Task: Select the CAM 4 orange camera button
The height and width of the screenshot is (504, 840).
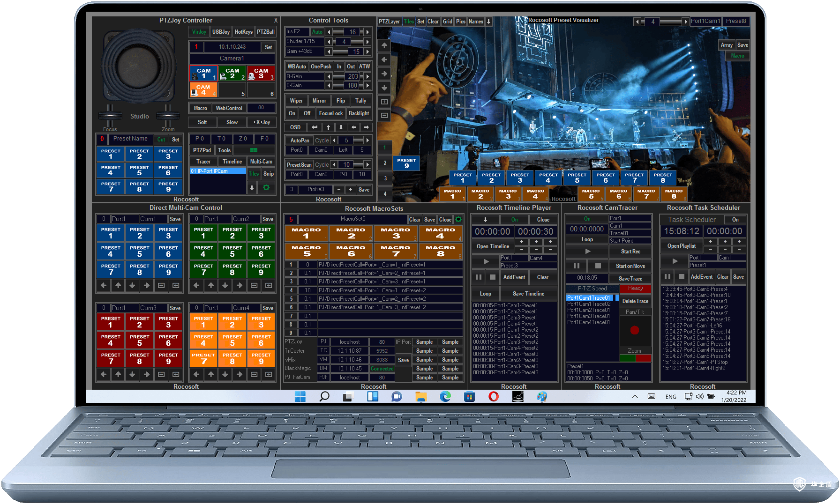Action: pyautogui.click(x=203, y=89)
